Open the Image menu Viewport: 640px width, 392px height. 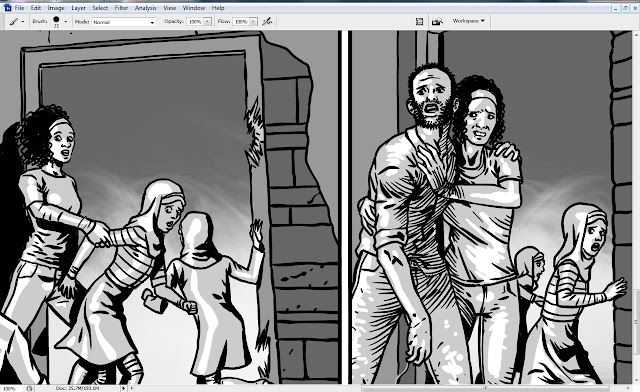tap(56, 8)
